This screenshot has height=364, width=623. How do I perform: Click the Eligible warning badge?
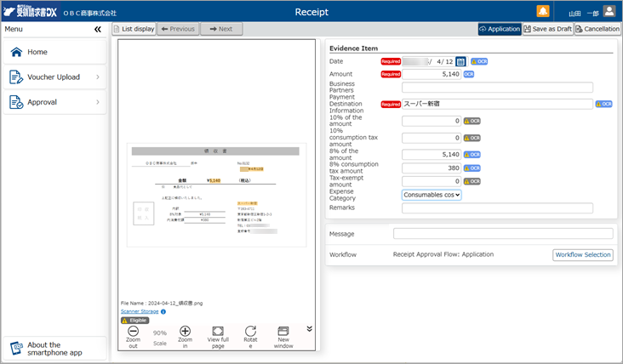135,321
